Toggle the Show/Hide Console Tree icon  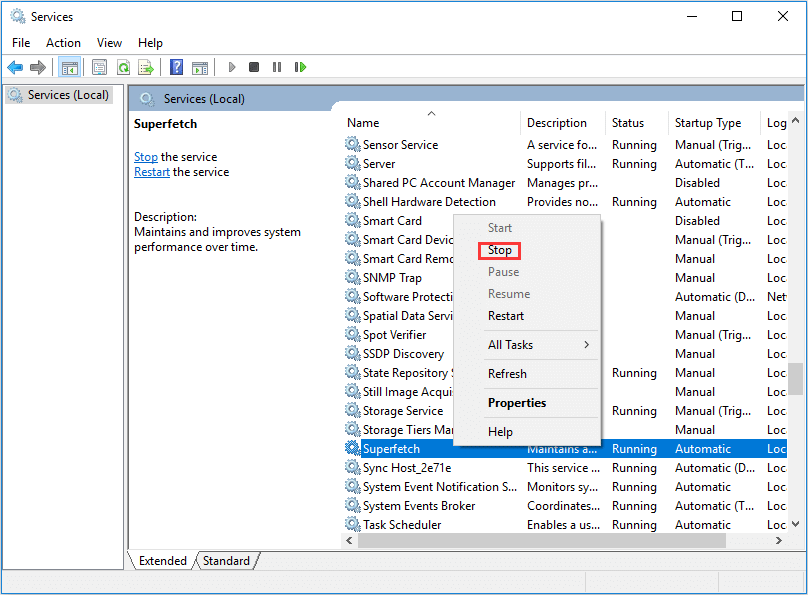[68, 67]
